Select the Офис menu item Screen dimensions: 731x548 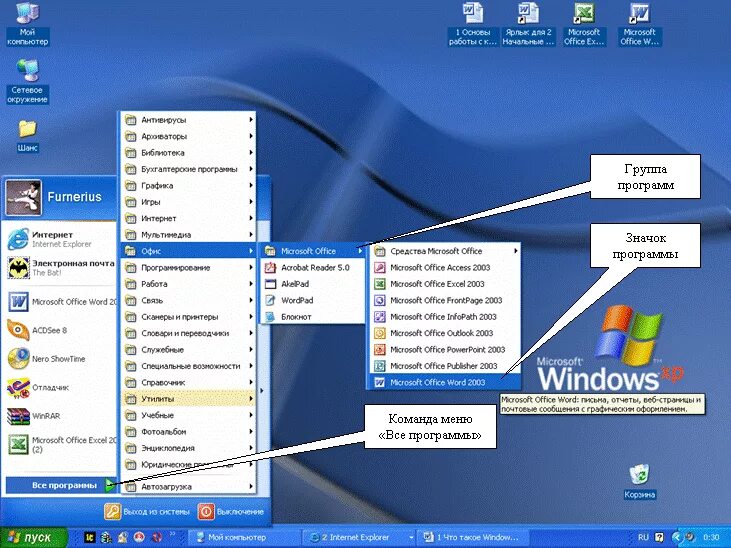[188, 251]
